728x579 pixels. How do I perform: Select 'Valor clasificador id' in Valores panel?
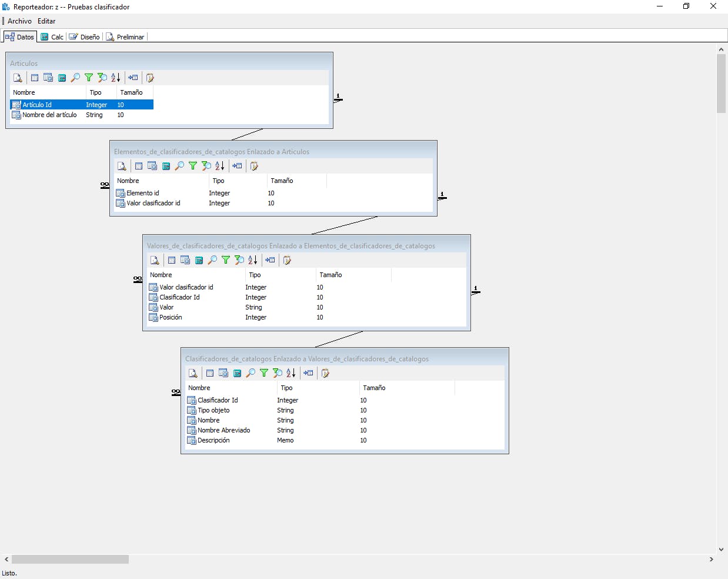pos(269,287)
